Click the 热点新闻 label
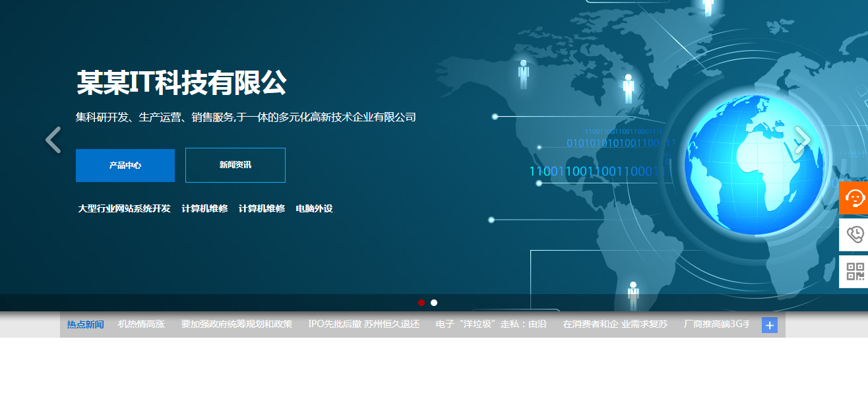The height and width of the screenshot is (401, 868). pos(85,324)
